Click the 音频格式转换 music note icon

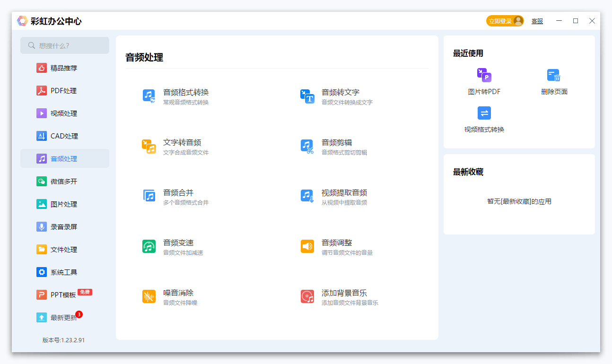(149, 96)
